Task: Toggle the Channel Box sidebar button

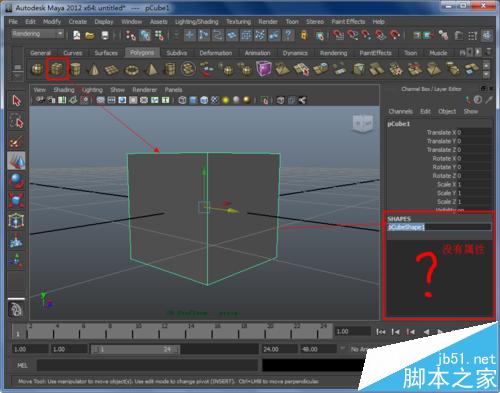Action: click(487, 35)
